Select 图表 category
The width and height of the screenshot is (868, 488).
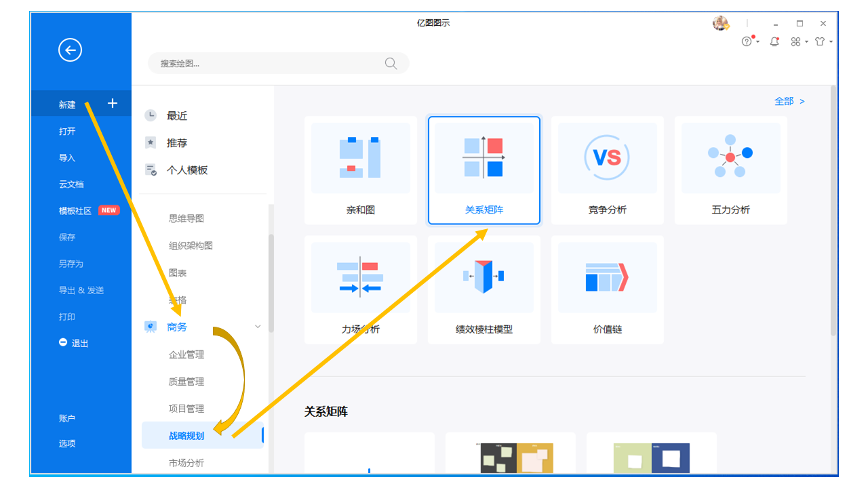tap(178, 273)
